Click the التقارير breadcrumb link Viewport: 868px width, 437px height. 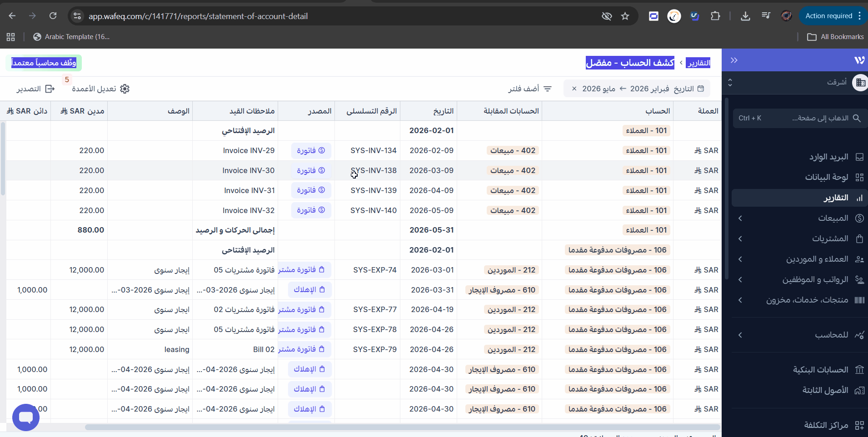coord(698,63)
